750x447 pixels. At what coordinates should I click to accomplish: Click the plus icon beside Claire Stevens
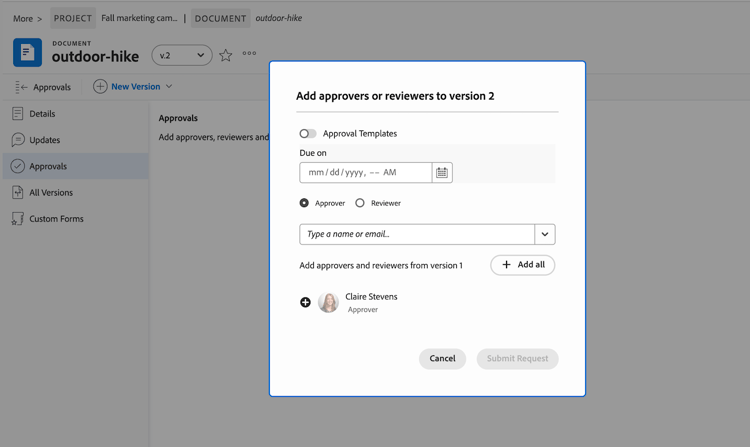click(x=305, y=302)
